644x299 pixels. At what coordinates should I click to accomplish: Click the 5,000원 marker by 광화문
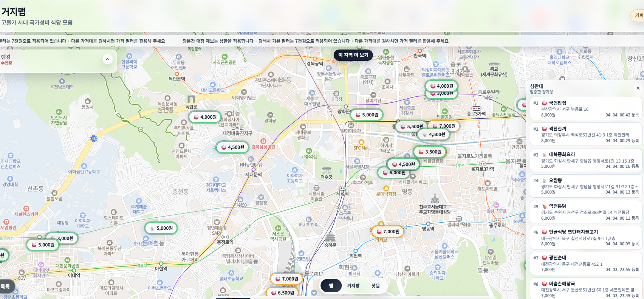(x=367, y=115)
